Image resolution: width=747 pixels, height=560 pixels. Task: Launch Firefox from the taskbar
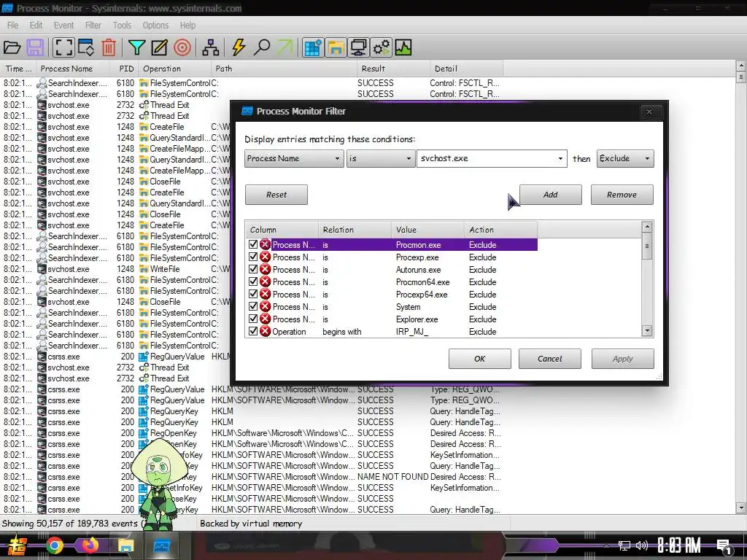point(90,545)
